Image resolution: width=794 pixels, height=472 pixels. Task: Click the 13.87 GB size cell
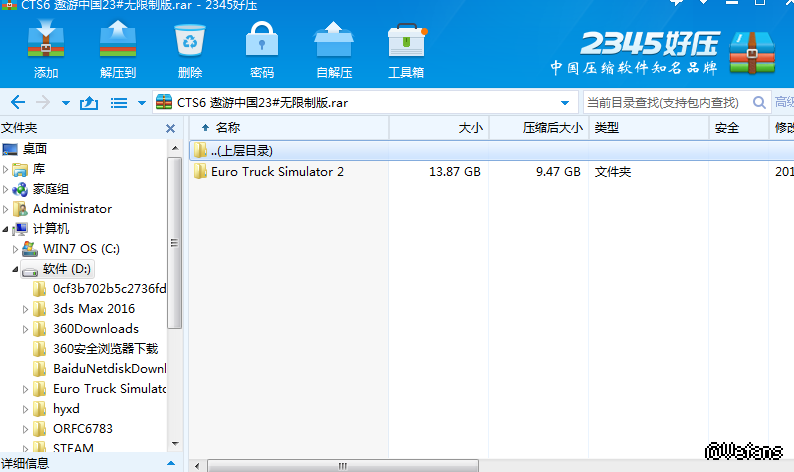(455, 172)
